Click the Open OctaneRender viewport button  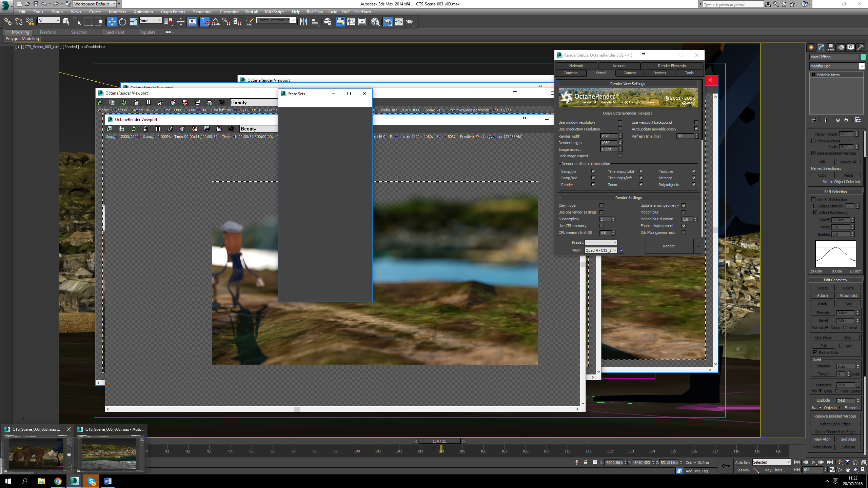coord(627,113)
